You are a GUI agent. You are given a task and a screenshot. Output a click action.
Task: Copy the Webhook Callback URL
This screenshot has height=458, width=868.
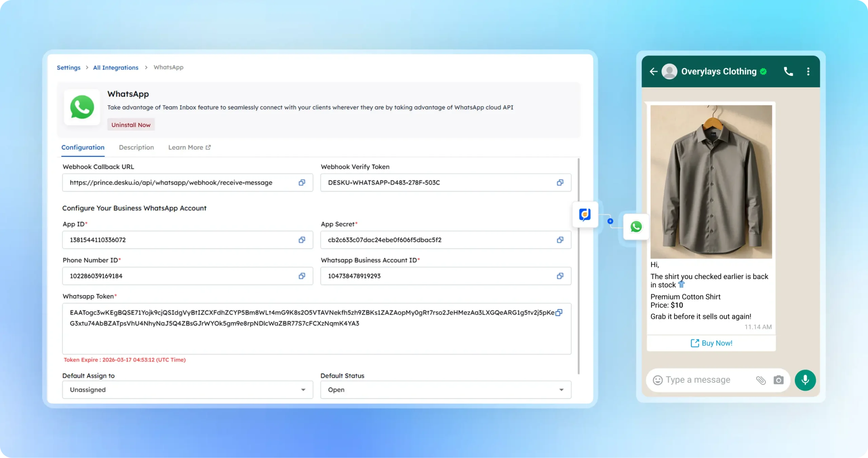(301, 182)
